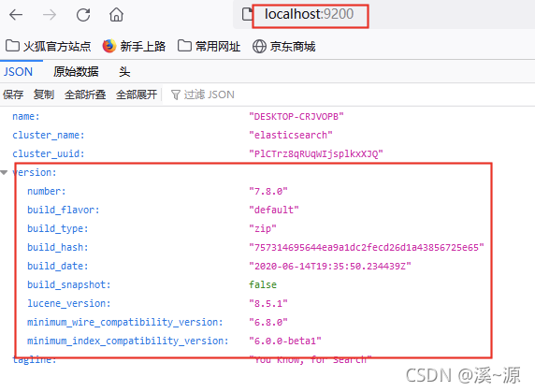The width and height of the screenshot is (535, 392).
Task: Select the build_hash key
Action: coord(58,247)
